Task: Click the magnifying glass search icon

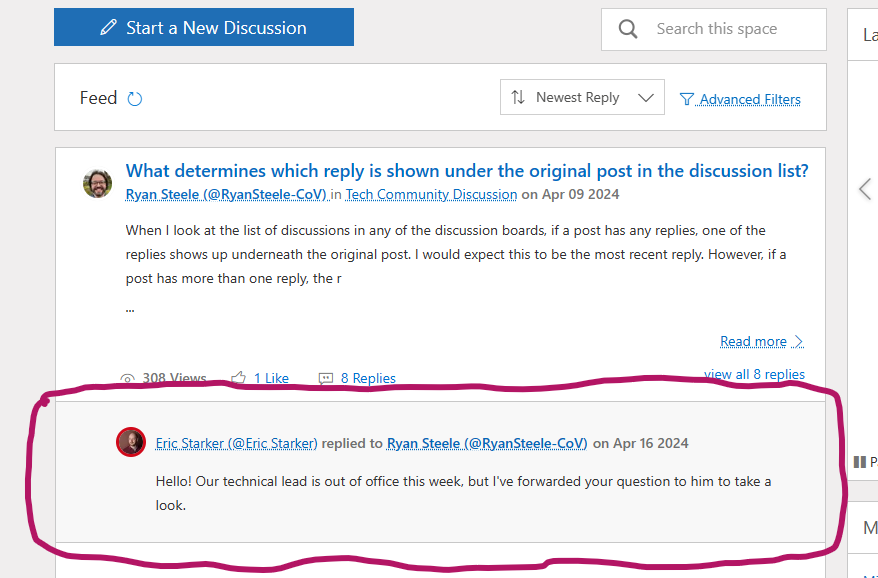Action: 628,29
